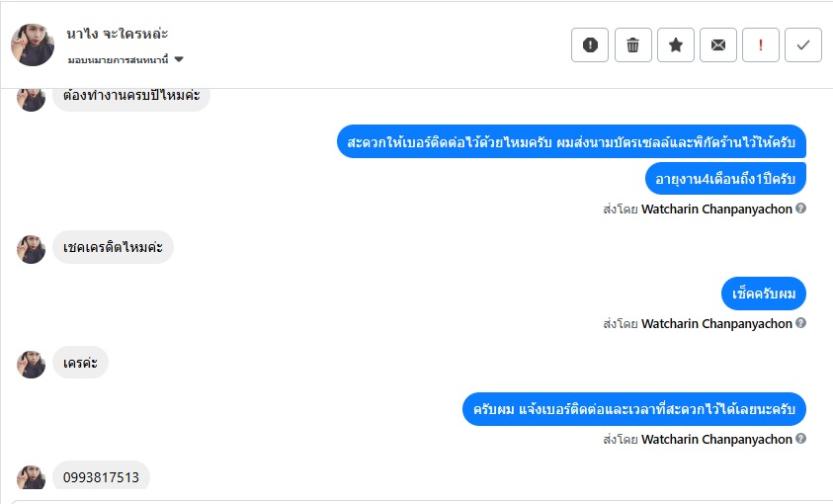Open sender name Watcharin Chanpanyachon under "เช็คครับผม"
Viewport: 833px width, 504px height.
click(x=716, y=323)
